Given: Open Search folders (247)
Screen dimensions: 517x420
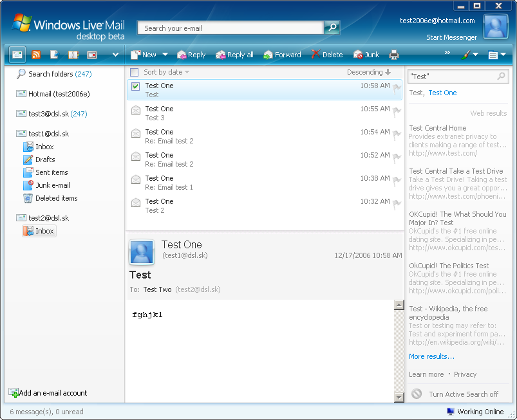Looking at the screenshot, I should (54, 74).
